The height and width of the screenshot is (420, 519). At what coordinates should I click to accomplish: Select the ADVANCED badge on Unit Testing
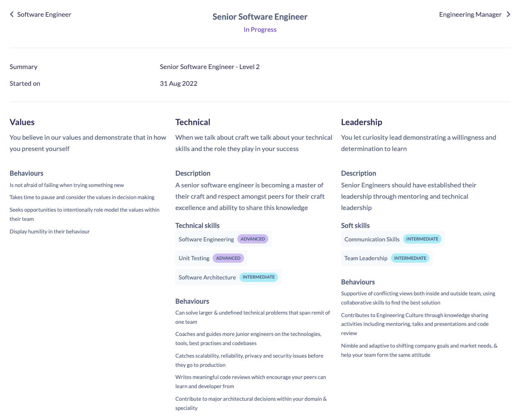tap(228, 258)
